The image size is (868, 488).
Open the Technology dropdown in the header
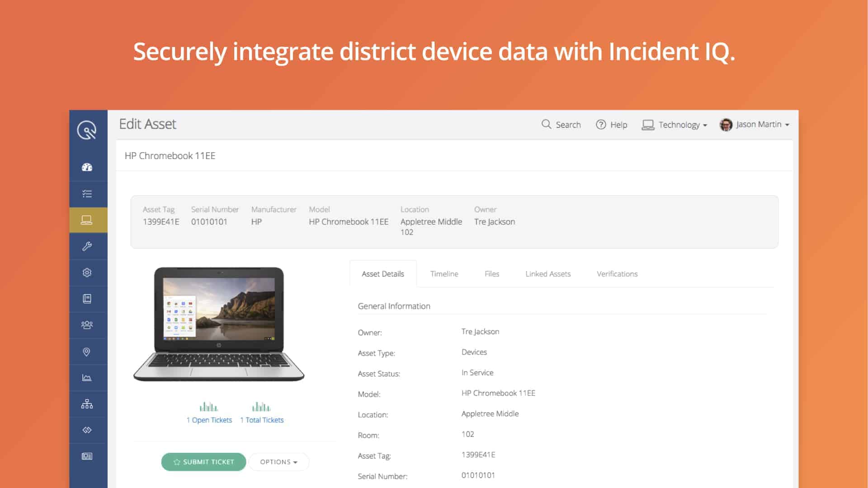(674, 125)
